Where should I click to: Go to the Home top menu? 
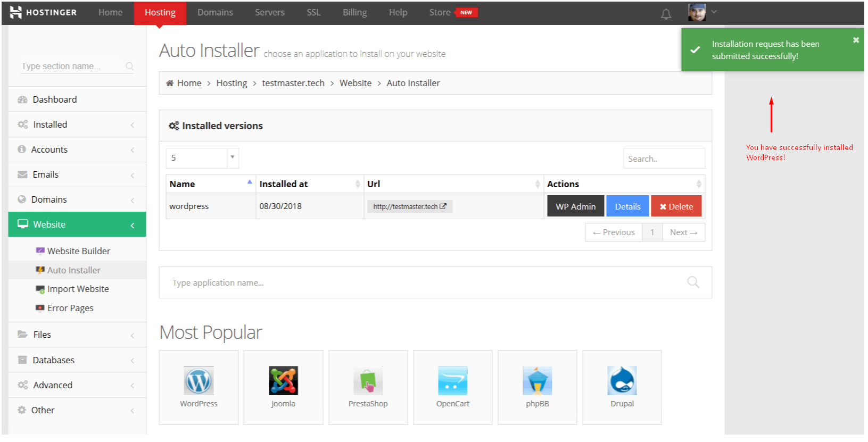[110, 12]
